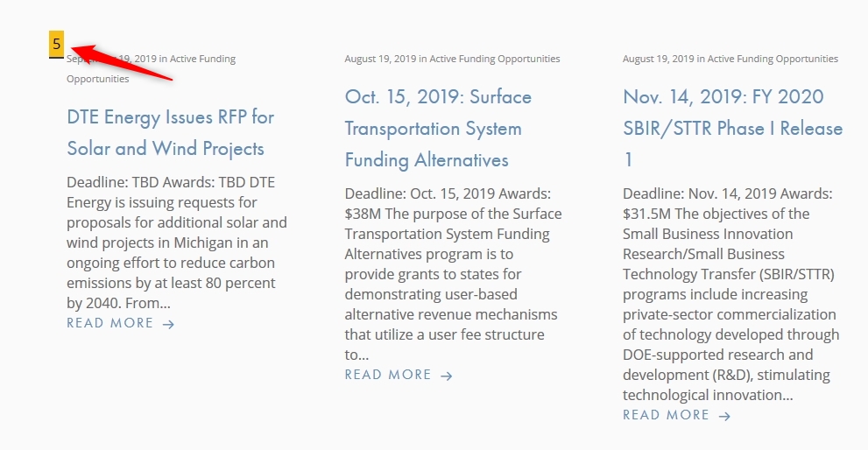Click the arrow icon after SBIR/STTR's Read More

pyautogui.click(x=724, y=416)
